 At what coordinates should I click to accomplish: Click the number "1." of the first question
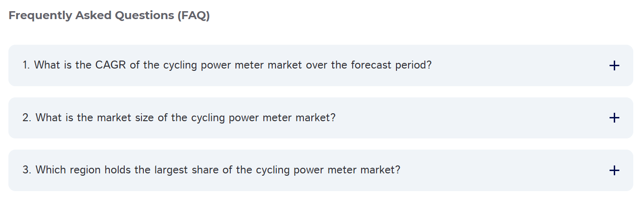click(26, 65)
